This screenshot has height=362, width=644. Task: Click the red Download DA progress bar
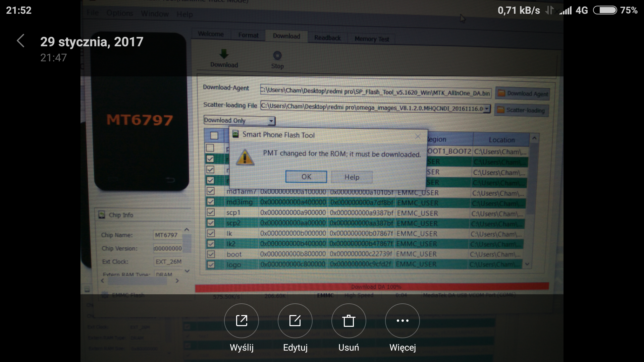(x=372, y=287)
